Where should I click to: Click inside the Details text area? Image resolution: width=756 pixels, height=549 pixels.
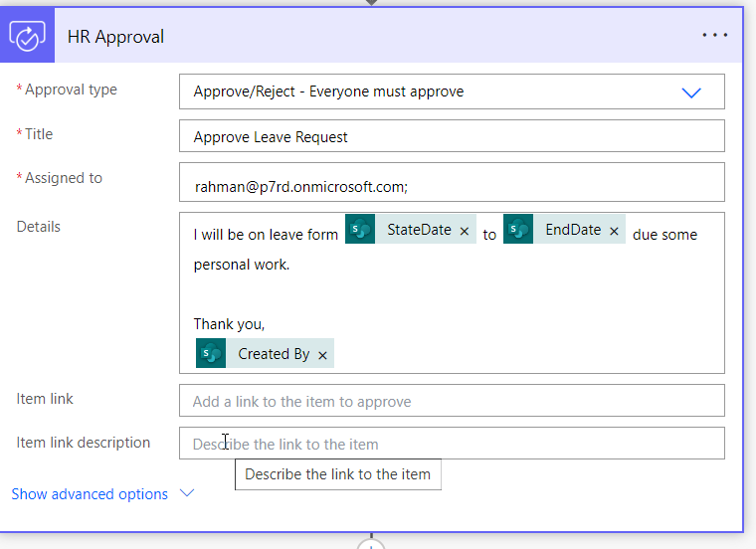[452, 293]
